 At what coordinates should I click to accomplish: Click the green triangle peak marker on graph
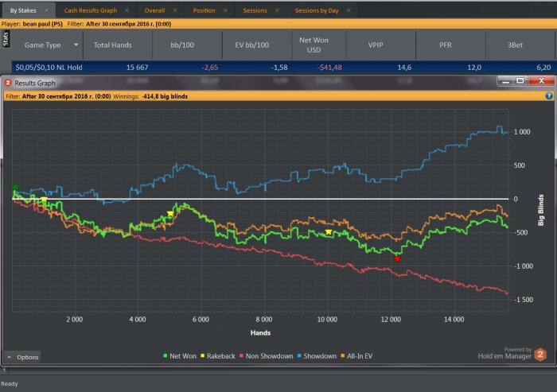[x=15, y=186]
